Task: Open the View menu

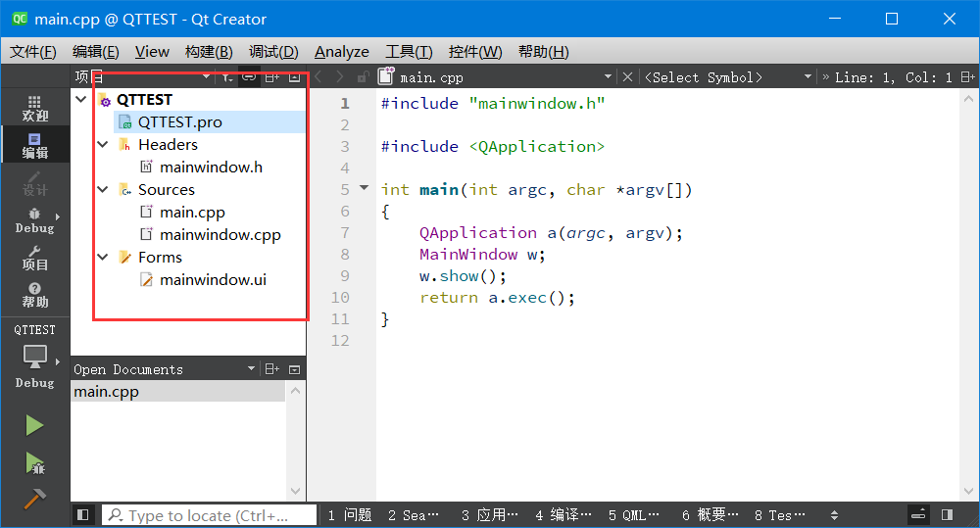Action: point(152,52)
